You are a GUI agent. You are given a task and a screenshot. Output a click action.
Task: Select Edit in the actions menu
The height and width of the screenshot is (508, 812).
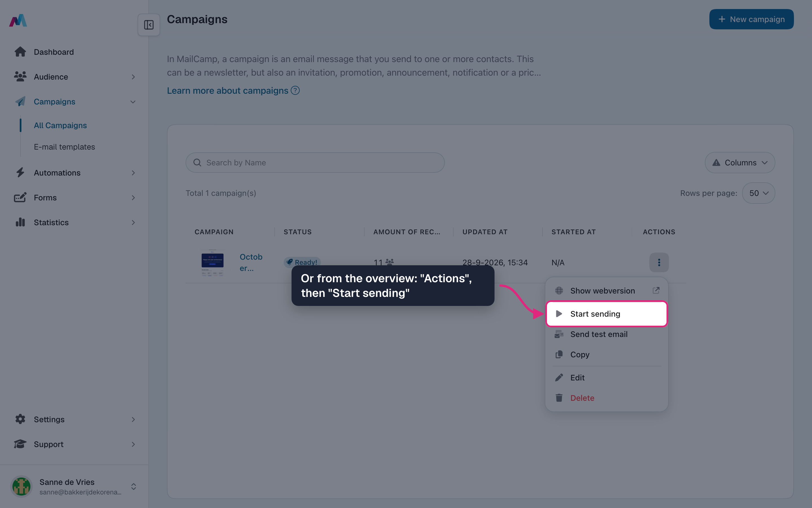607,378
